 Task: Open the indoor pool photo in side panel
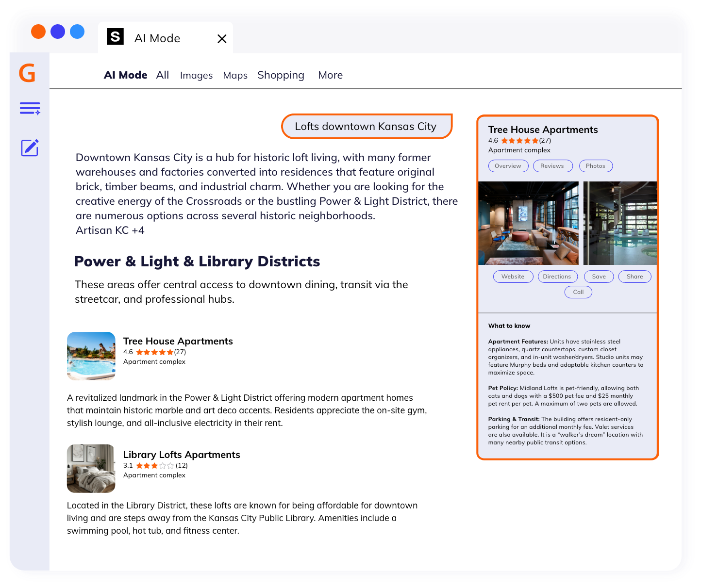click(x=620, y=223)
